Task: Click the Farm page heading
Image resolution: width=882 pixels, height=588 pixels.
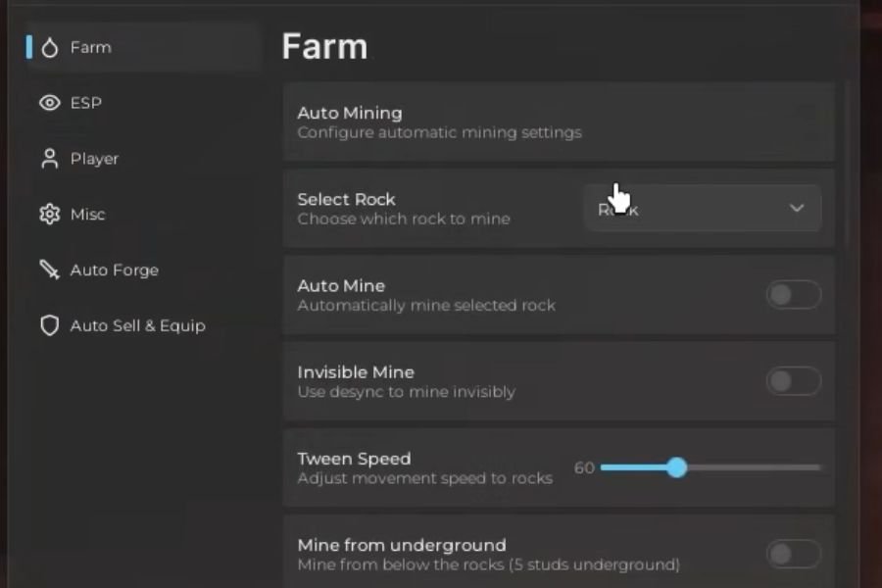Action: [x=324, y=47]
